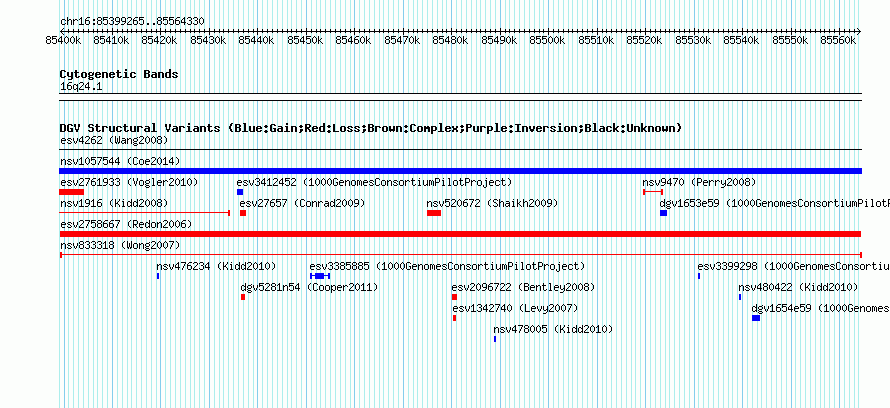Select the nsv476234 (Kidd2010) blue marker

(x=158, y=276)
